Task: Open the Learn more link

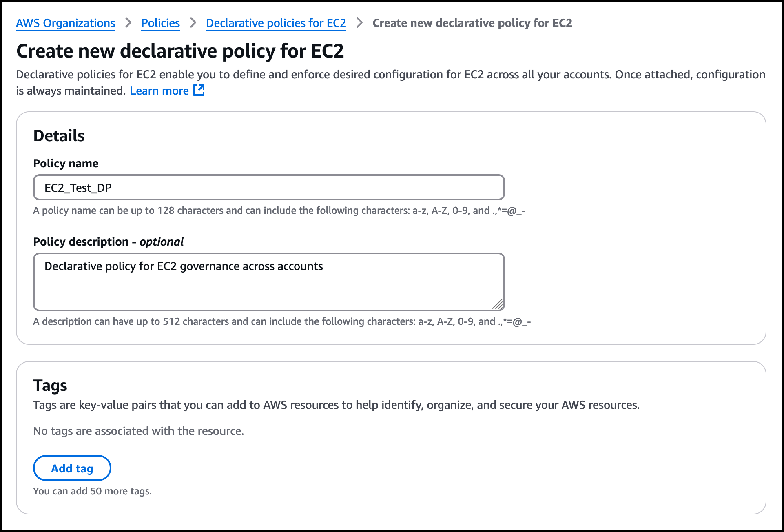Action: point(159,91)
